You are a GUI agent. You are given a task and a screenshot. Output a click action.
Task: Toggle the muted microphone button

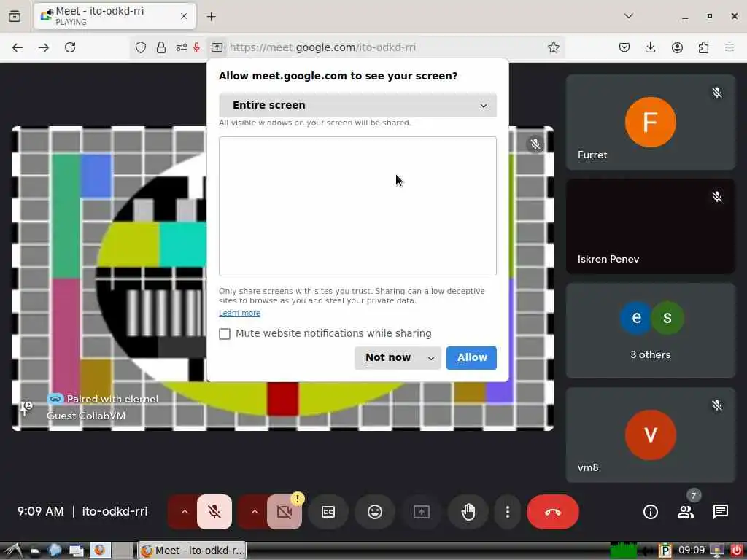(x=214, y=512)
